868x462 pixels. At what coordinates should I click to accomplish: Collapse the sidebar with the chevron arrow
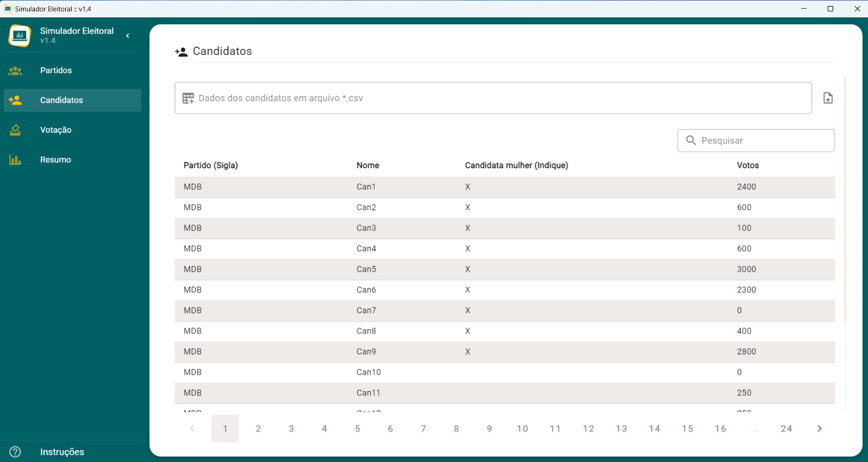coord(127,36)
